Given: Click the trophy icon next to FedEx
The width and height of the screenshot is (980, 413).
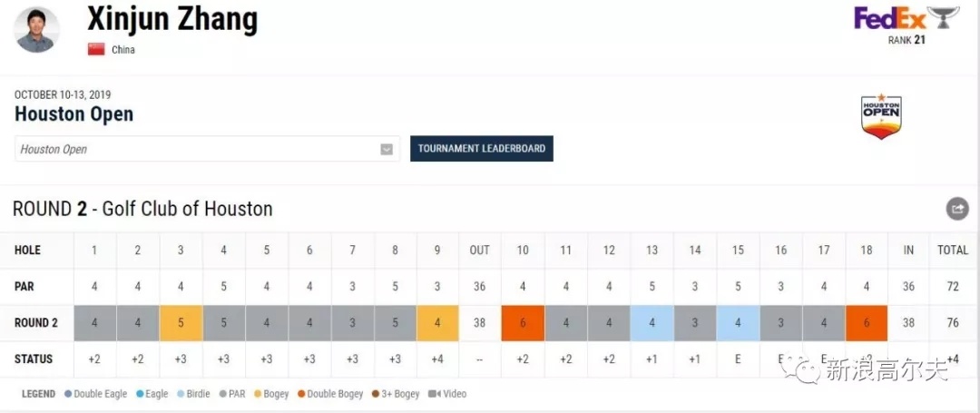Looking at the screenshot, I should tap(943, 17).
